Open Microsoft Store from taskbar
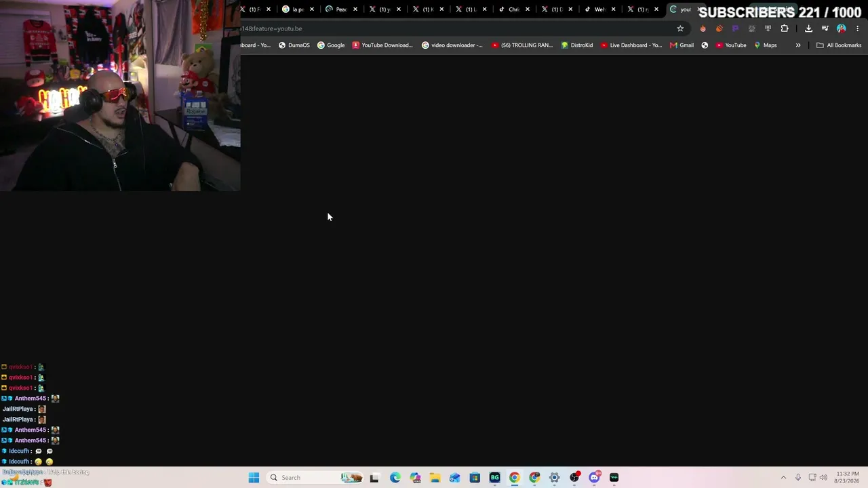This screenshot has width=868, height=488. tap(475, 478)
